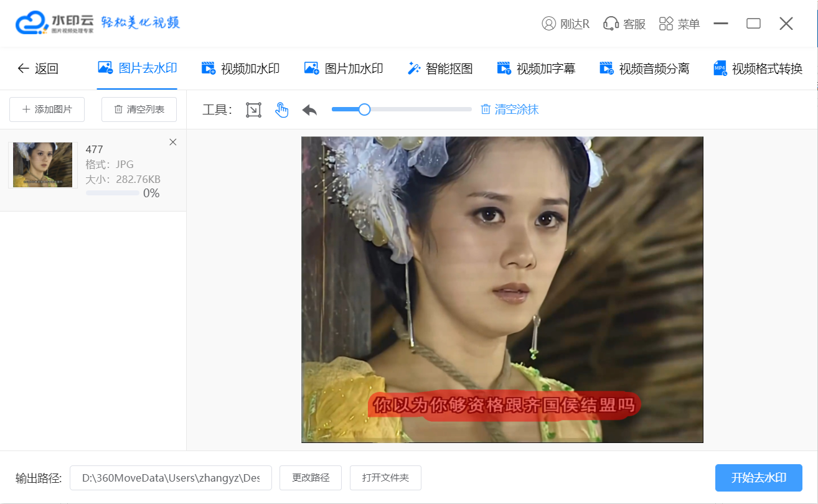Screen dimensions: 818x504
Task: Click the 视频加水印 tab icon
Action: (209, 68)
